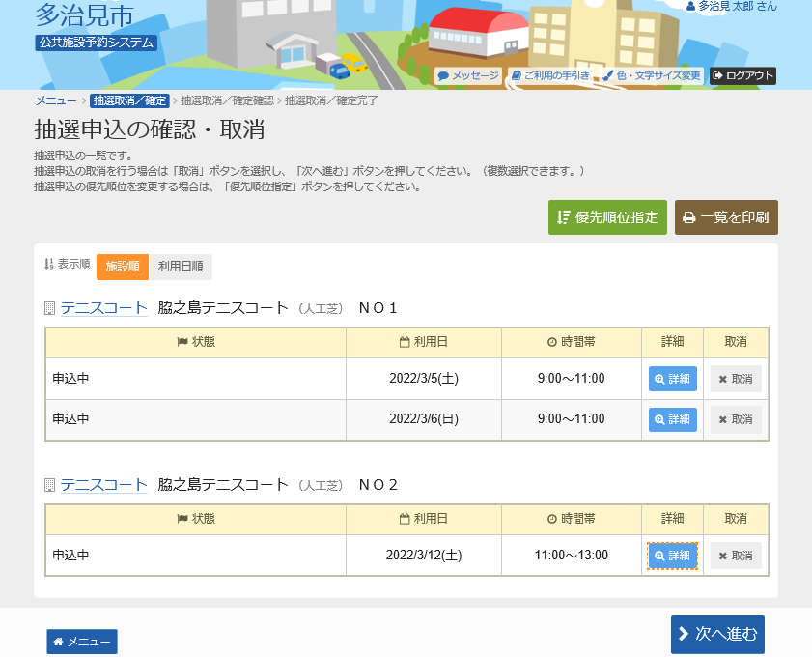Switch to 利用日順 sort tab
The image size is (812, 657).
[x=181, y=267]
